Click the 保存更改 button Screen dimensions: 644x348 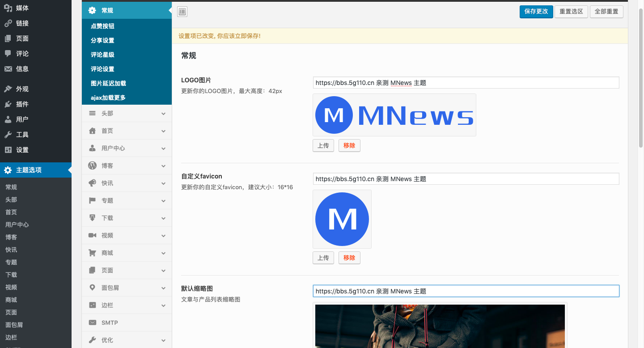pos(536,12)
